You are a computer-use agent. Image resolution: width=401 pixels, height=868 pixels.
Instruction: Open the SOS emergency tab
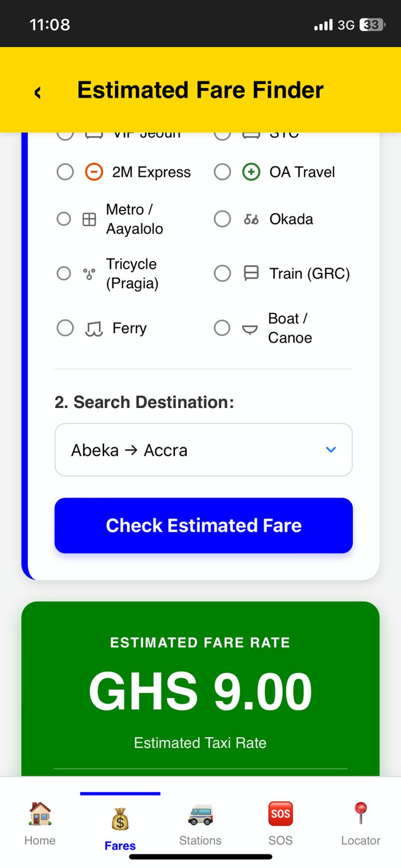280,825
